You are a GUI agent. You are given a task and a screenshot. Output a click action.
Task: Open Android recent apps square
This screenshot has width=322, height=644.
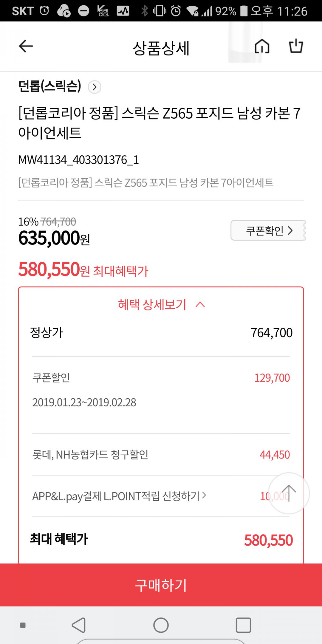tap(243, 625)
